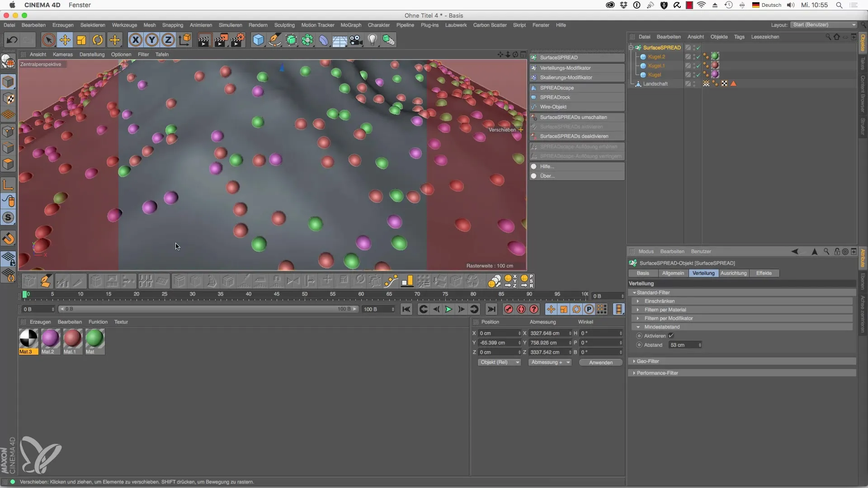Switch to the Effekte tab
The height and width of the screenshot is (488, 868).
coord(764,273)
